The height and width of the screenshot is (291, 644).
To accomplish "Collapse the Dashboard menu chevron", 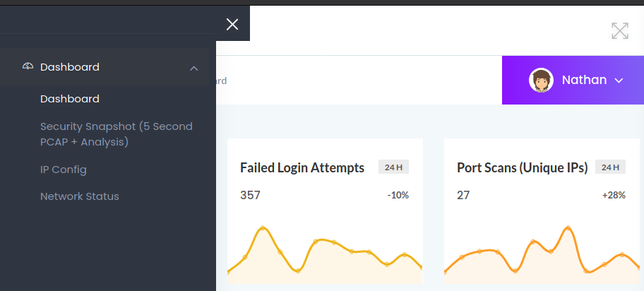I will pyautogui.click(x=193, y=68).
